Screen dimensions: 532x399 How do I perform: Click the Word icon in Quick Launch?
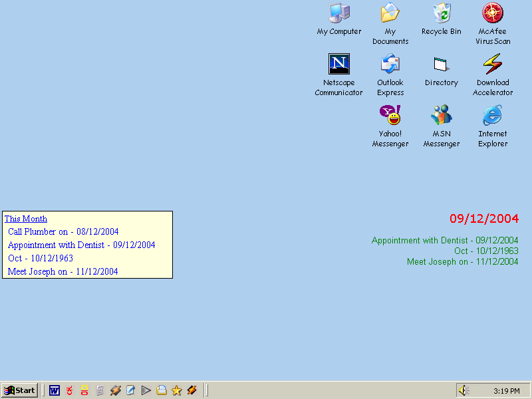(x=55, y=390)
